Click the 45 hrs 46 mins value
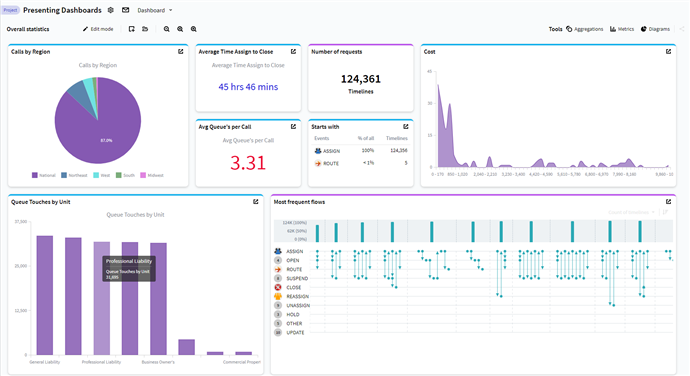 248,87
